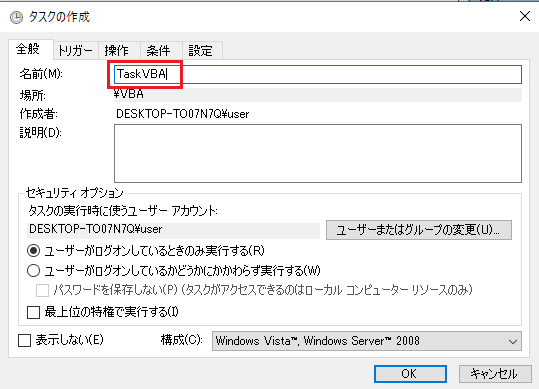The image size is (539, 389).
Task: Open the 設定 tab
Action: pyautogui.click(x=201, y=51)
